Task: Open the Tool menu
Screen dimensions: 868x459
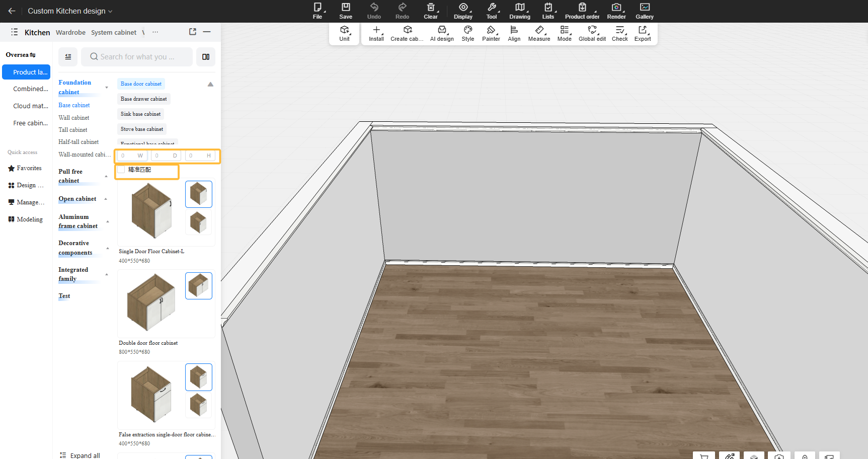Action: (x=492, y=11)
